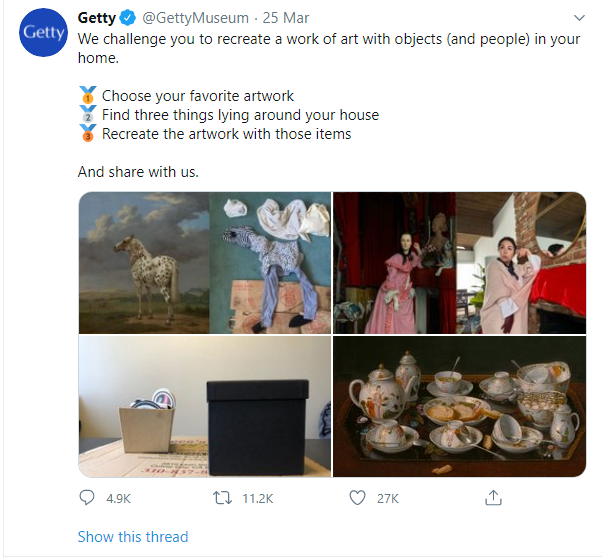This screenshot has height=558, width=602.
Task: Expand the tweet options chevron
Action: tap(579, 18)
